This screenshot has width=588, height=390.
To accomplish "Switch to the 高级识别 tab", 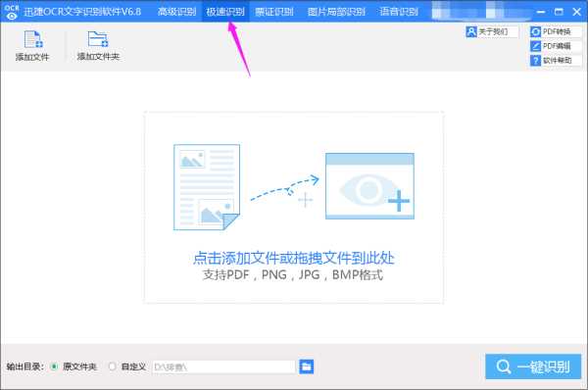I will [176, 12].
